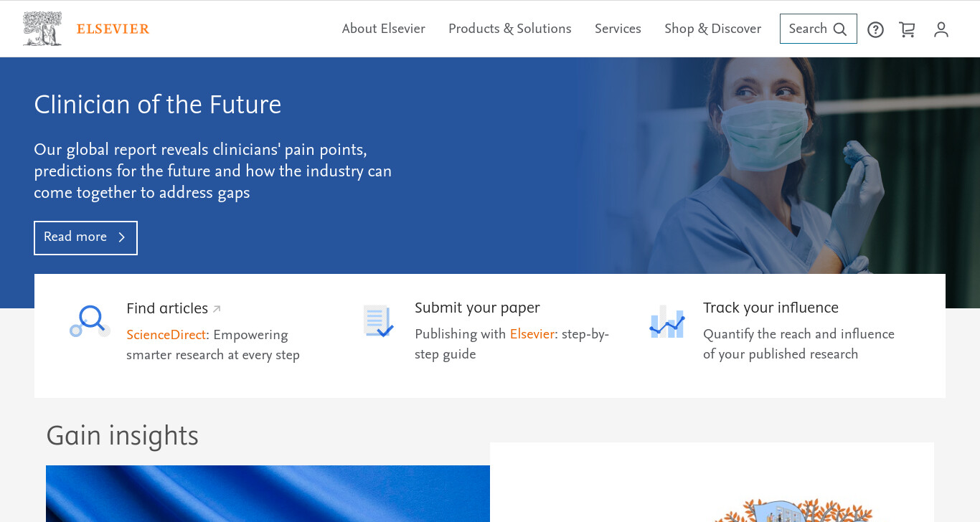The height and width of the screenshot is (522, 980).
Task: Open the user account icon
Action: pos(941,29)
